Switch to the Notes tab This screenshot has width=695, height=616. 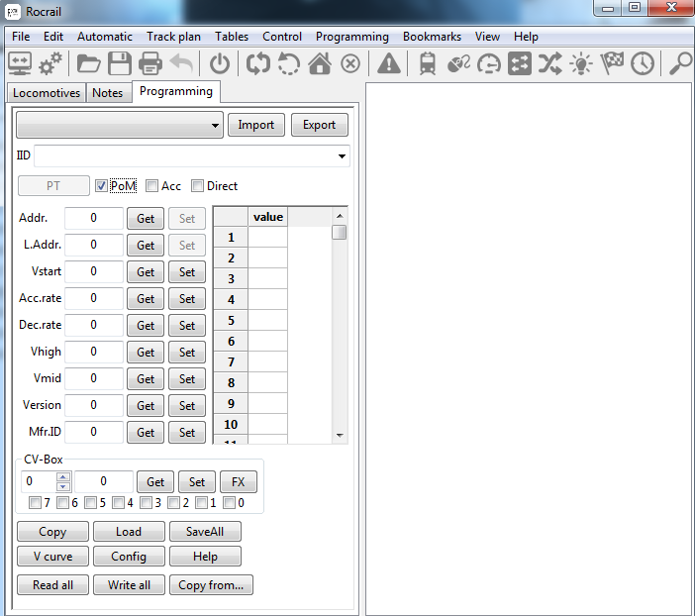[108, 93]
